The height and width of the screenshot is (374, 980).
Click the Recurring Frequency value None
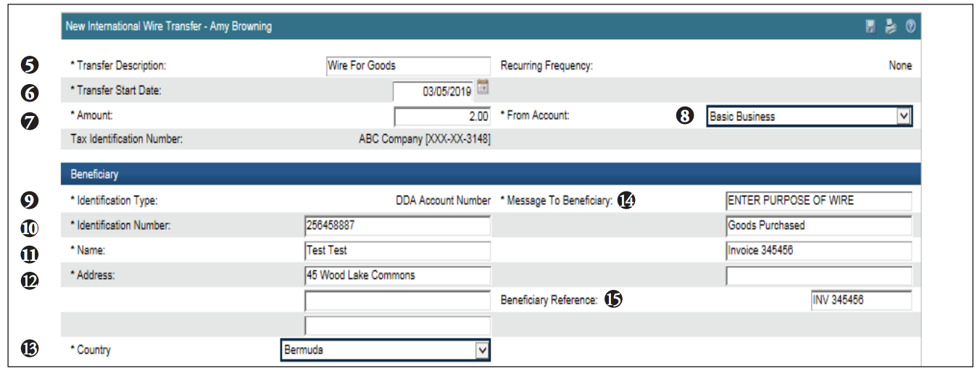pyautogui.click(x=900, y=65)
